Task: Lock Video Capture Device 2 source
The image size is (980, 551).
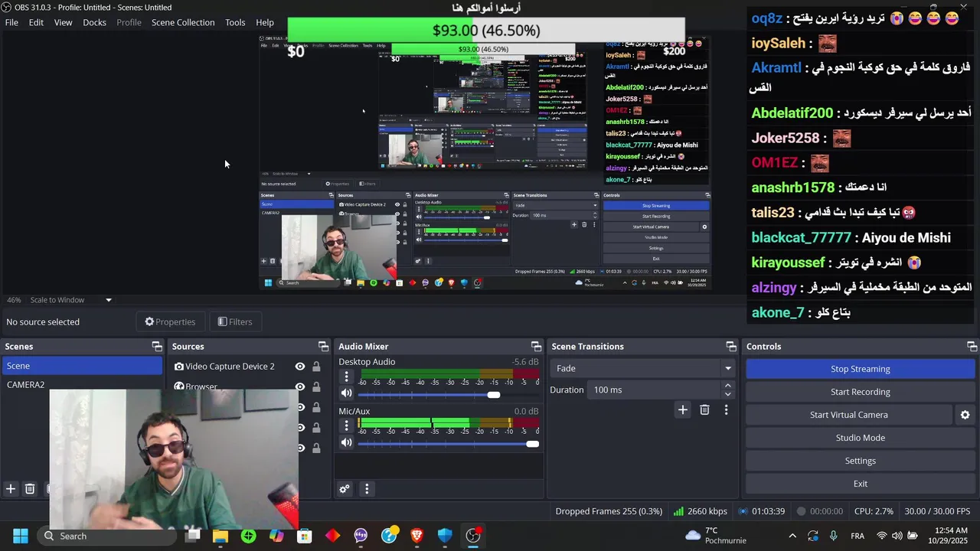Action: click(316, 367)
